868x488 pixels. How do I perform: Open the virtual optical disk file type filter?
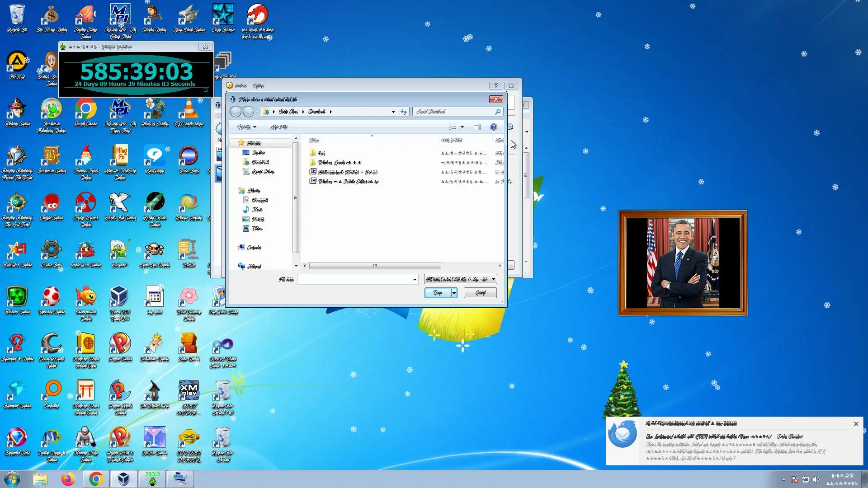tap(460, 279)
